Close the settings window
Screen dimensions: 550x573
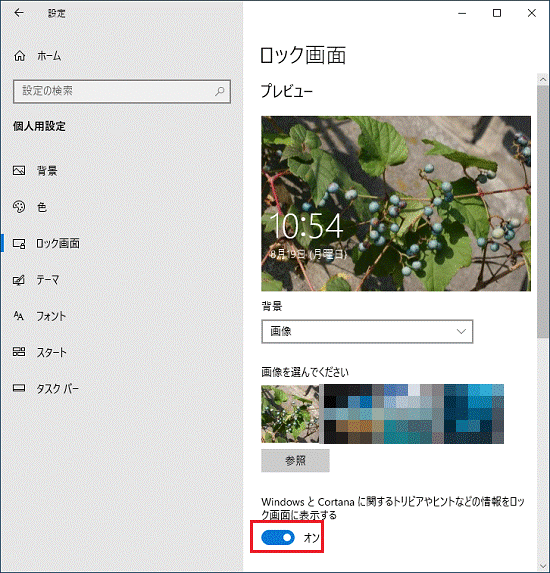pos(532,13)
